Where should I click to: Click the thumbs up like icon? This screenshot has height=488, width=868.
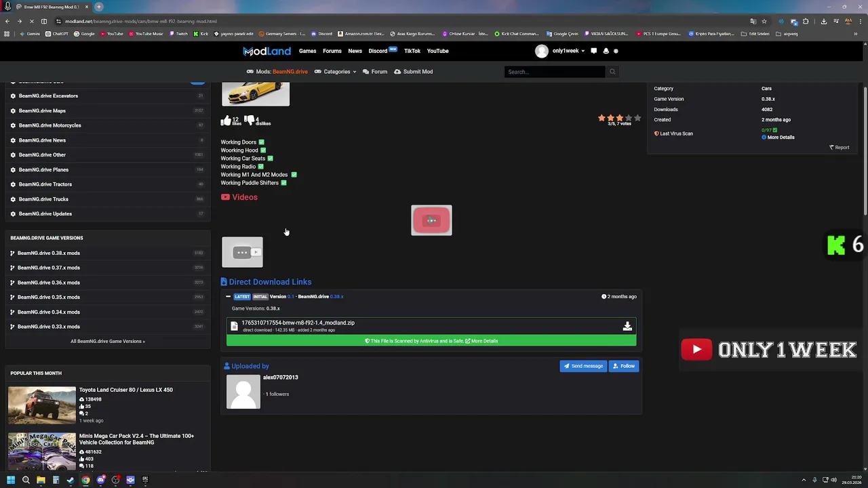click(x=226, y=121)
